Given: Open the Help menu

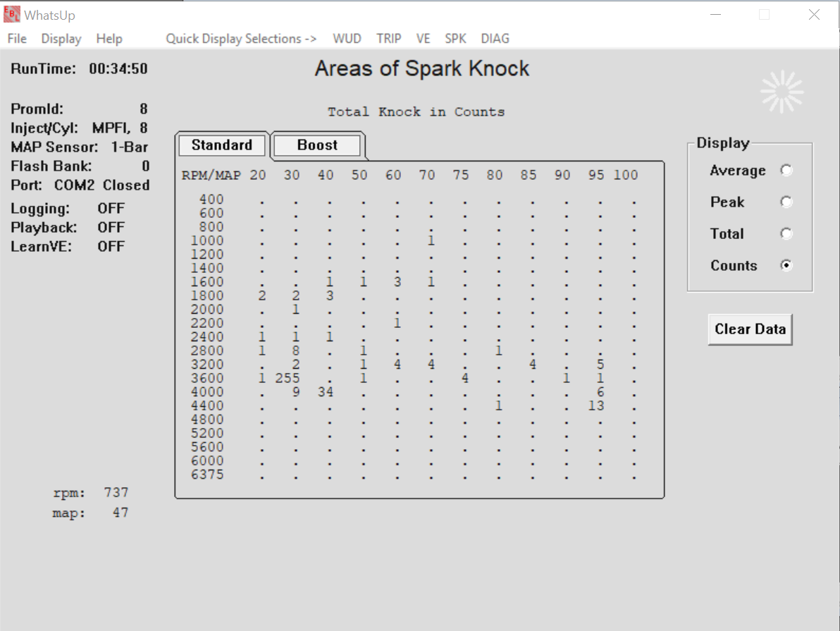Looking at the screenshot, I should coord(109,39).
